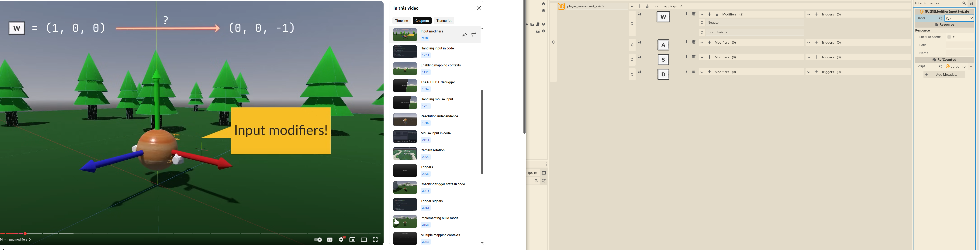Screen dimensions: 980x250
Task: Switch to the Transcript tab
Action: tap(443, 21)
